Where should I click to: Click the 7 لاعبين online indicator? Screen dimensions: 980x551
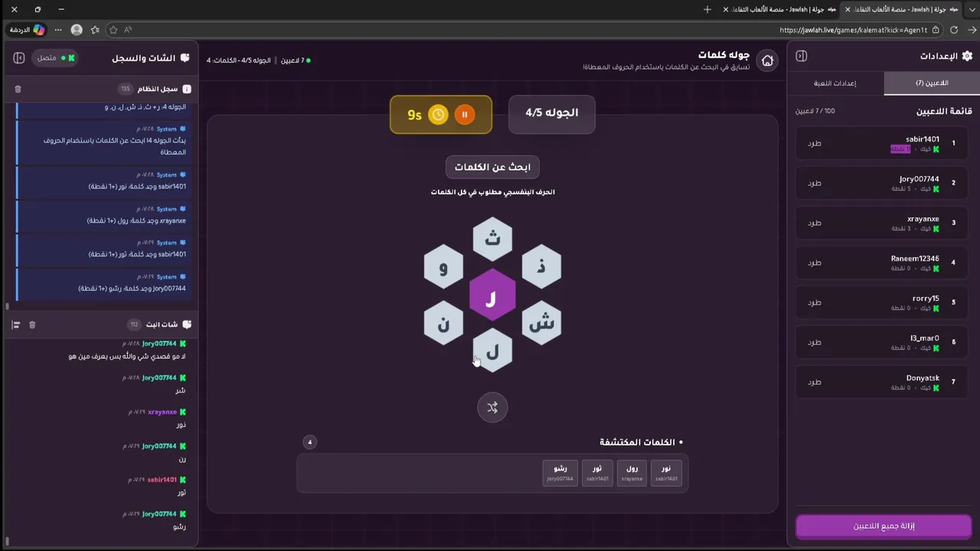tap(296, 60)
